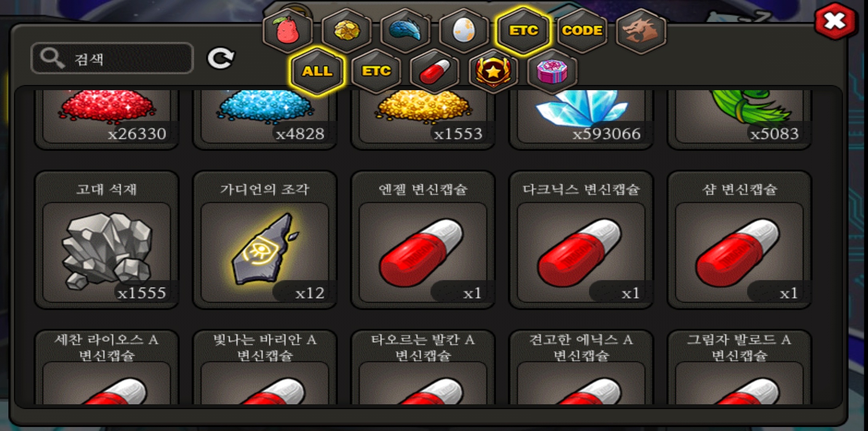Select the gold nugget category icon

346,31
